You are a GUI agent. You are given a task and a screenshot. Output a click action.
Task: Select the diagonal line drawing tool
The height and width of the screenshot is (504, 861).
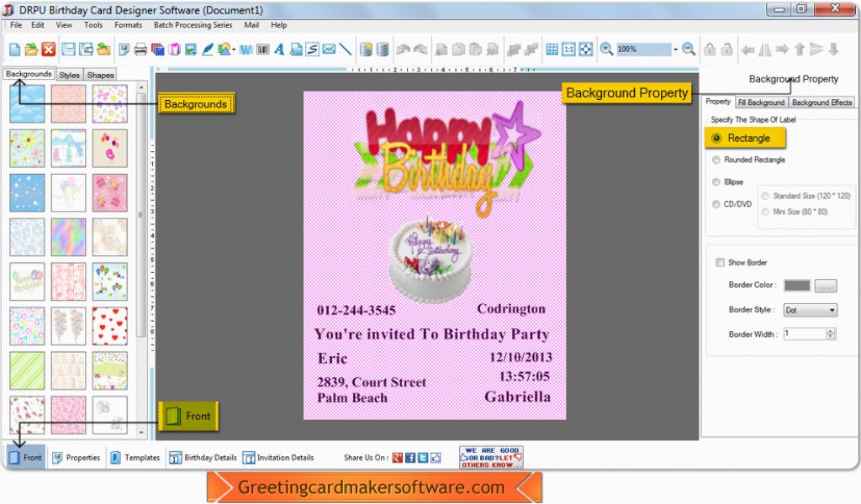[x=346, y=50]
